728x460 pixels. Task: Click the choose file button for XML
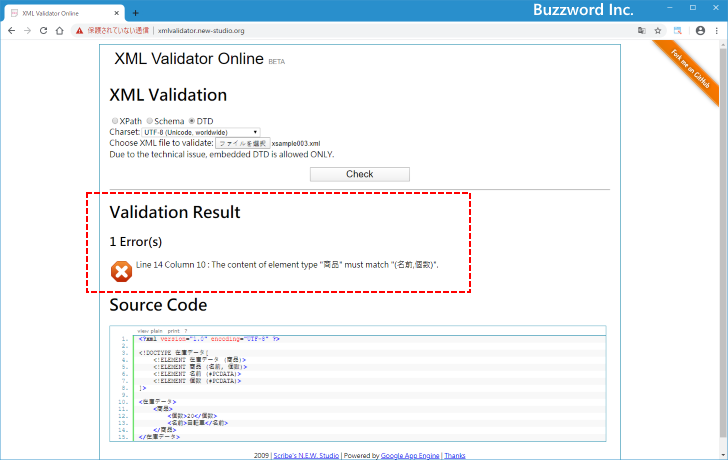click(x=242, y=143)
